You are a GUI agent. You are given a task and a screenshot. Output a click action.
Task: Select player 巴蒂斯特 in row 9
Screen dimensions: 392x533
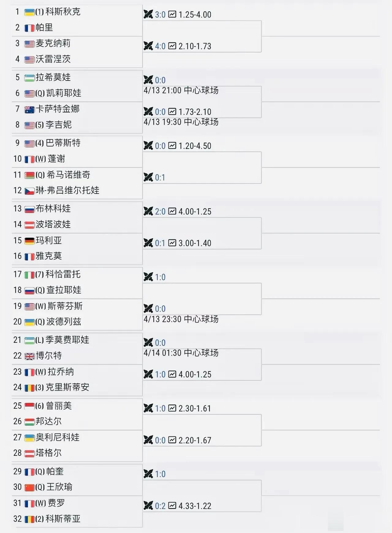coord(63,143)
